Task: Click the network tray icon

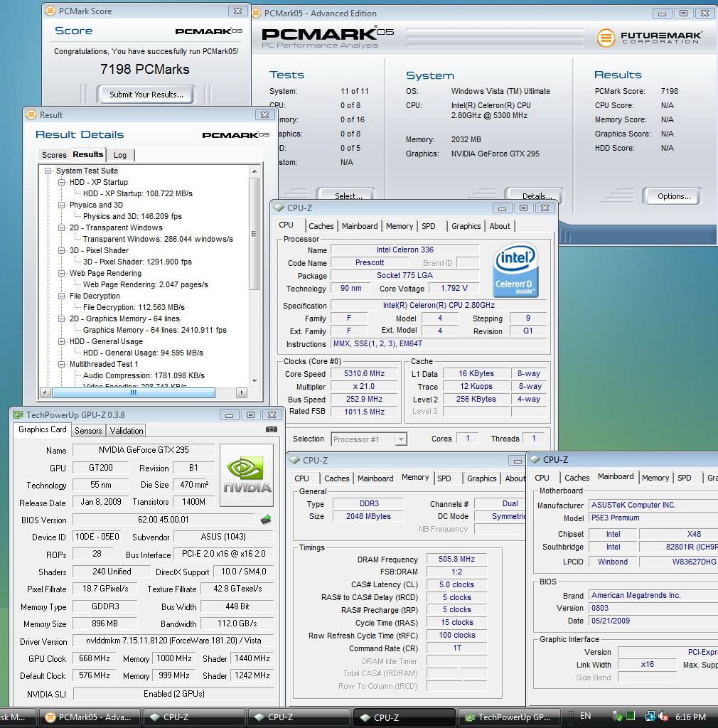Action: click(x=650, y=717)
